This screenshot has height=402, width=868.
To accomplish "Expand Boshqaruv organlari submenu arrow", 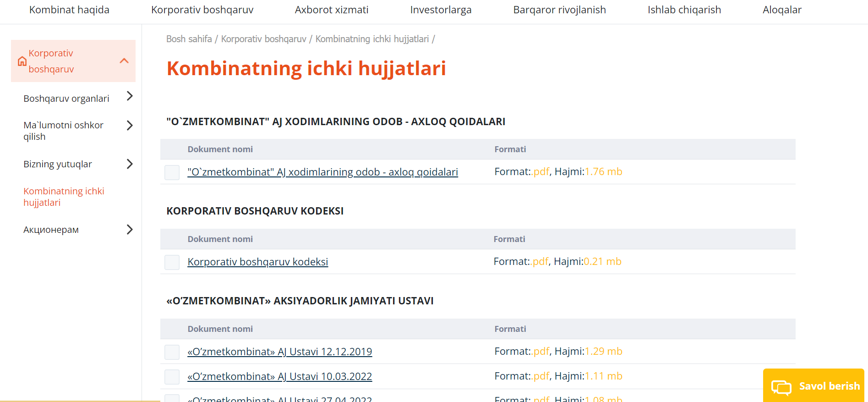I will pos(130,96).
